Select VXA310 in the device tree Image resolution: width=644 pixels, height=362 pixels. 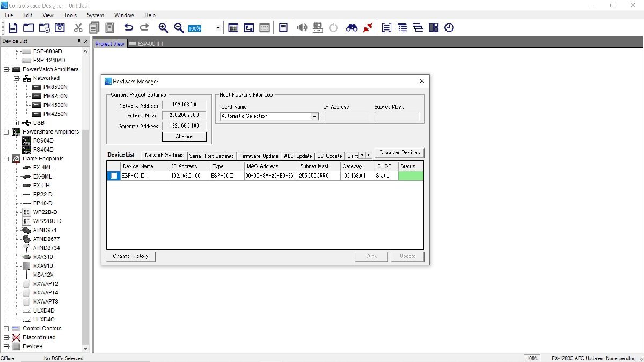pyautogui.click(x=43, y=257)
